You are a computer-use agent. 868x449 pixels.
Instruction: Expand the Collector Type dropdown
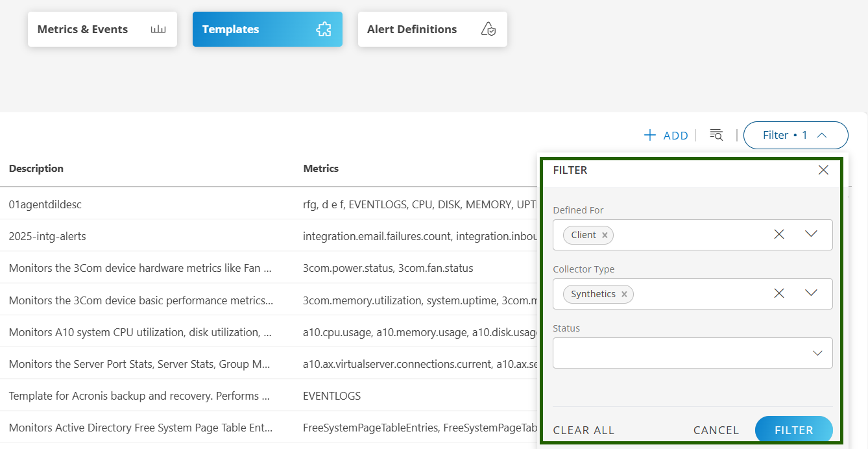click(x=811, y=293)
